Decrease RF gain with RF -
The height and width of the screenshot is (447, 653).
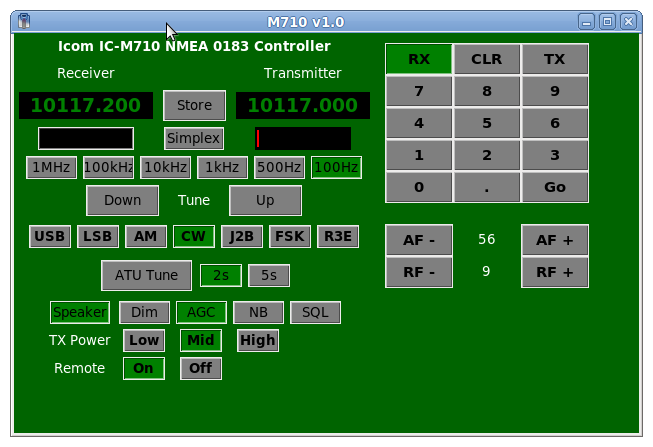(x=418, y=271)
